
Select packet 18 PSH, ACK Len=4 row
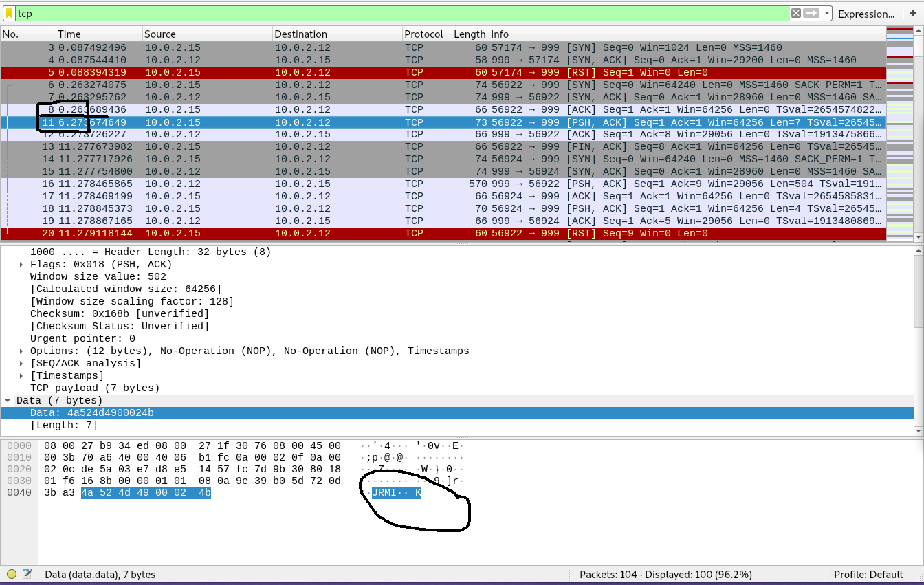pyautogui.click(x=443, y=208)
